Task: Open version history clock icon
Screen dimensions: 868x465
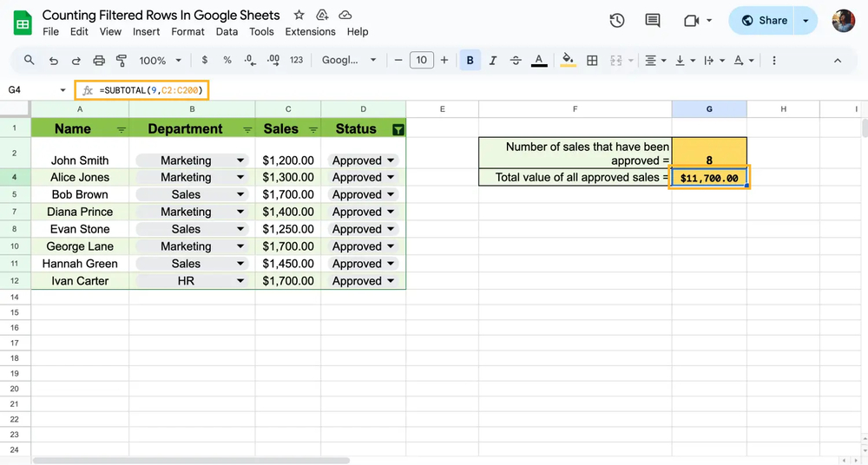Action: (617, 21)
